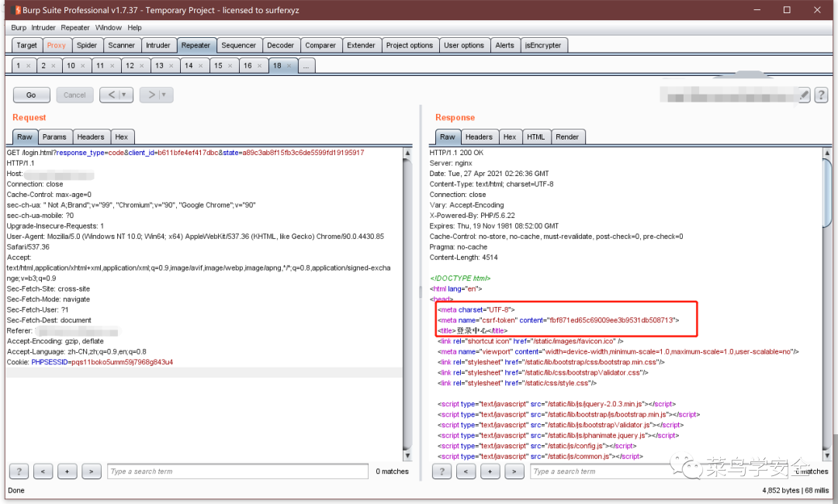
Task: Open the forward history dropdown arrow
Action: point(164,95)
